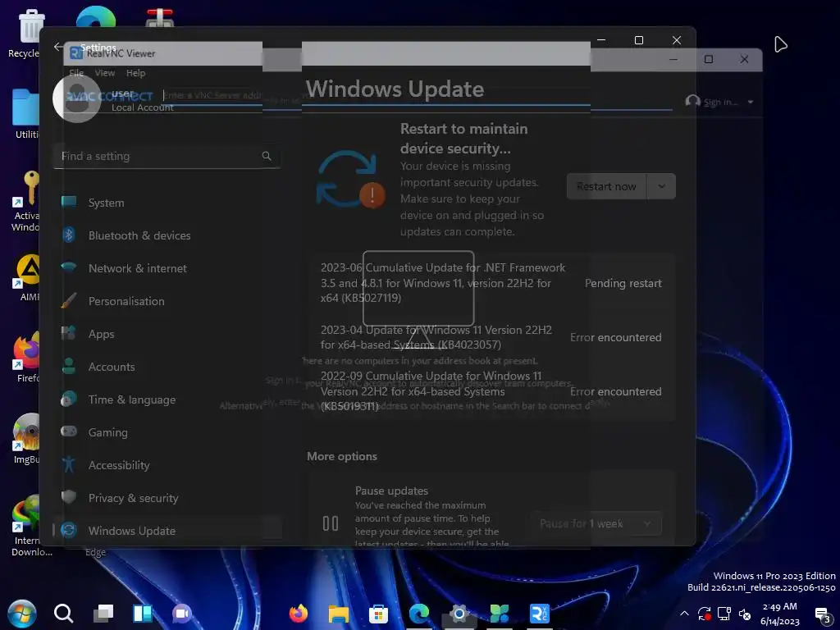The height and width of the screenshot is (630, 840).
Task: Open the Help menu in RealVNC Viewer
Action: (135, 73)
